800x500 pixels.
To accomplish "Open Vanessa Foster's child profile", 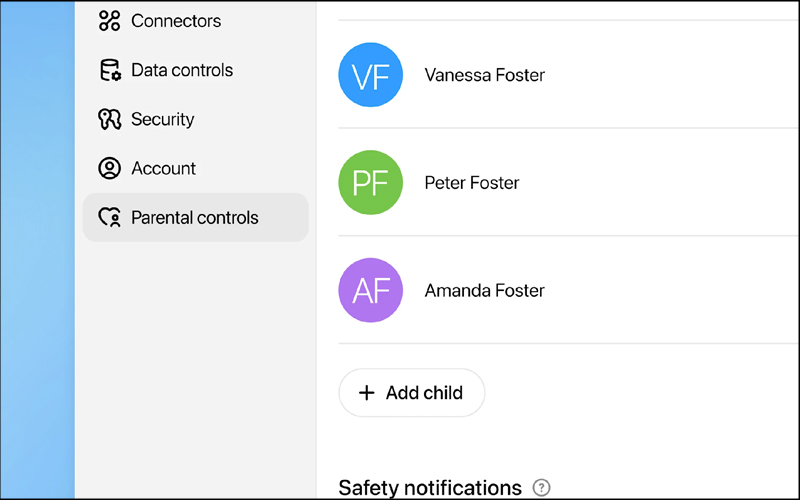I will pyautogui.click(x=485, y=75).
